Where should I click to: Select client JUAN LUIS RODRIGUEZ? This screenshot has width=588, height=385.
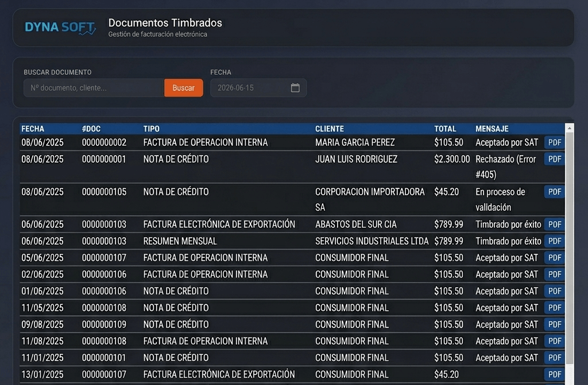(356, 159)
